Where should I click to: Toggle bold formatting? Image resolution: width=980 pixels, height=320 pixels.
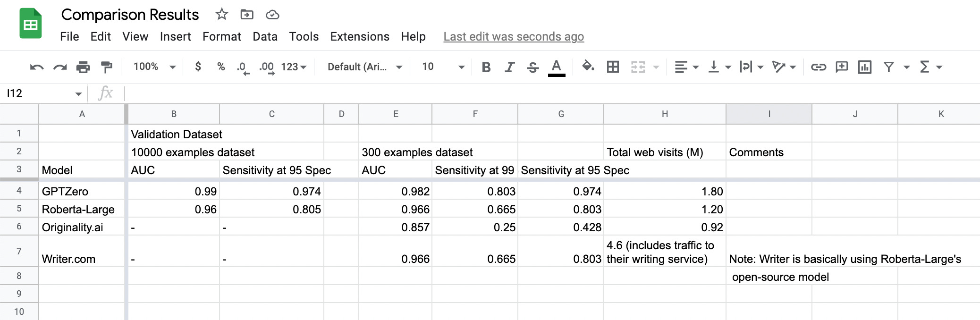486,67
